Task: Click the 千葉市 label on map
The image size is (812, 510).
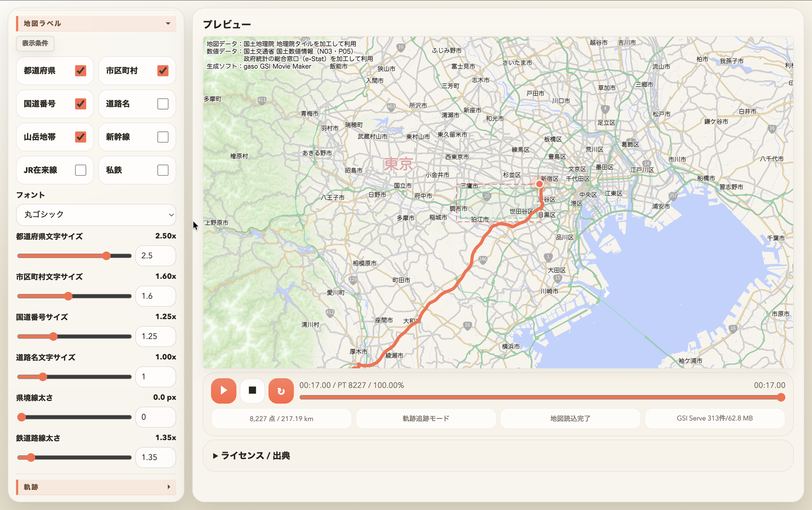Action: click(776, 238)
